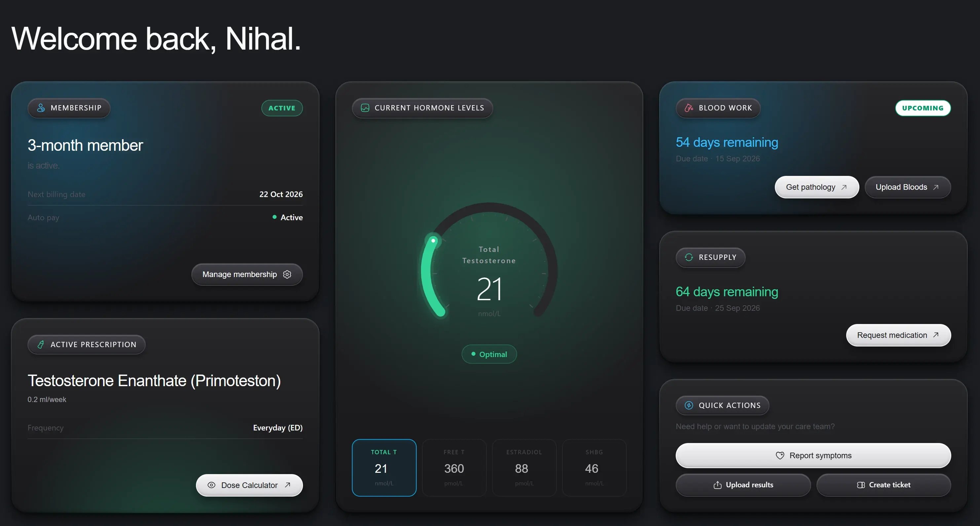
Task: Click the Blood Work test tube icon
Action: [x=689, y=108]
